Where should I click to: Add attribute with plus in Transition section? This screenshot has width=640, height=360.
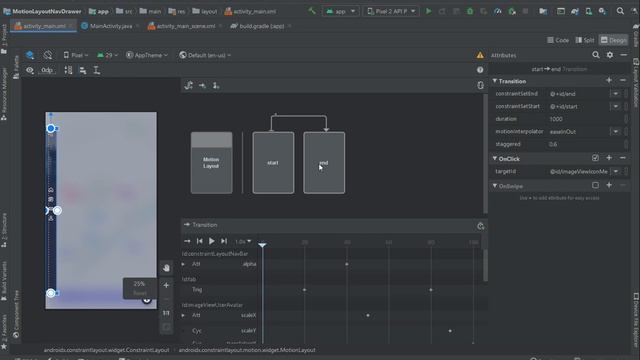(x=609, y=80)
